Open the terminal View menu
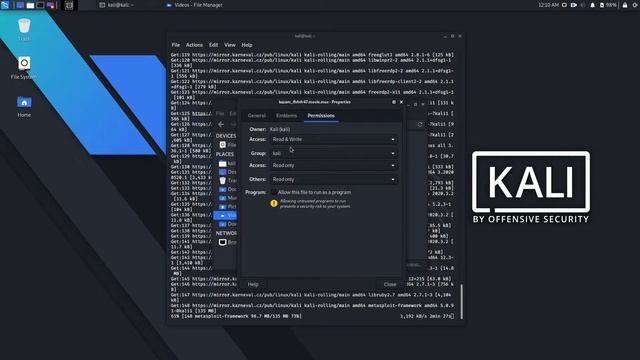 pyautogui.click(x=230, y=45)
